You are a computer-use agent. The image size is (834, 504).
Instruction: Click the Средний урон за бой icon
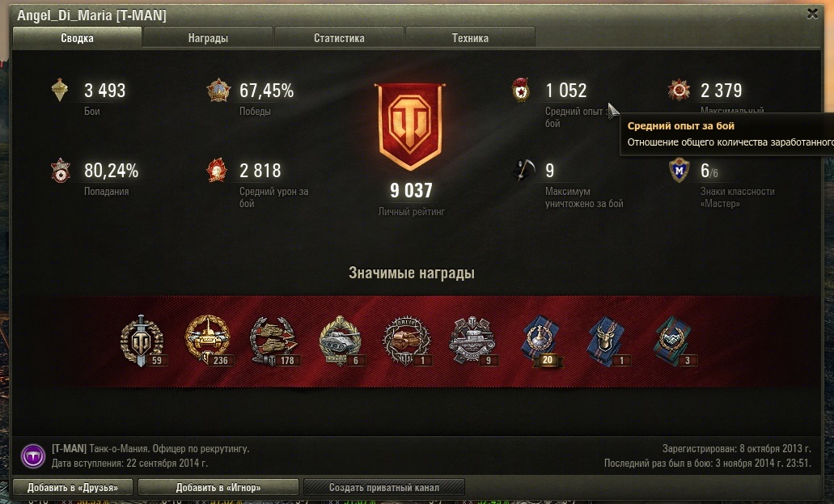click(217, 171)
